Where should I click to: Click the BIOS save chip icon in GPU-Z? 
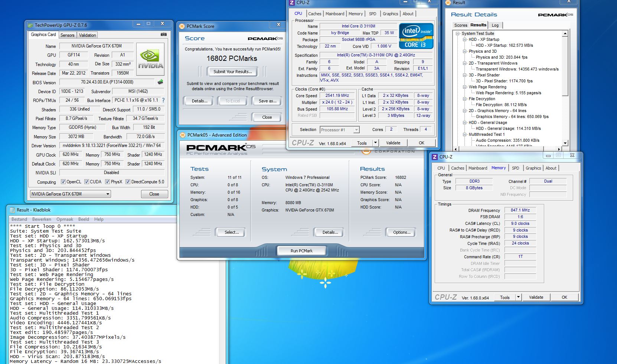pyautogui.click(x=160, y=82)
